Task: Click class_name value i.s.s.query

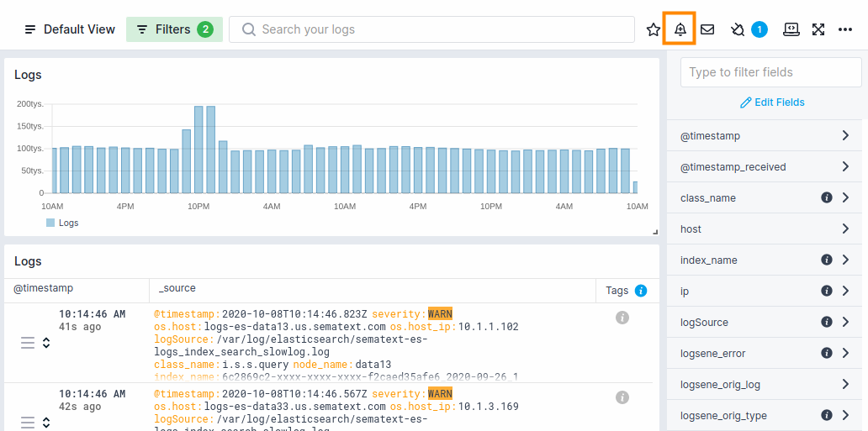Action: 255,365
